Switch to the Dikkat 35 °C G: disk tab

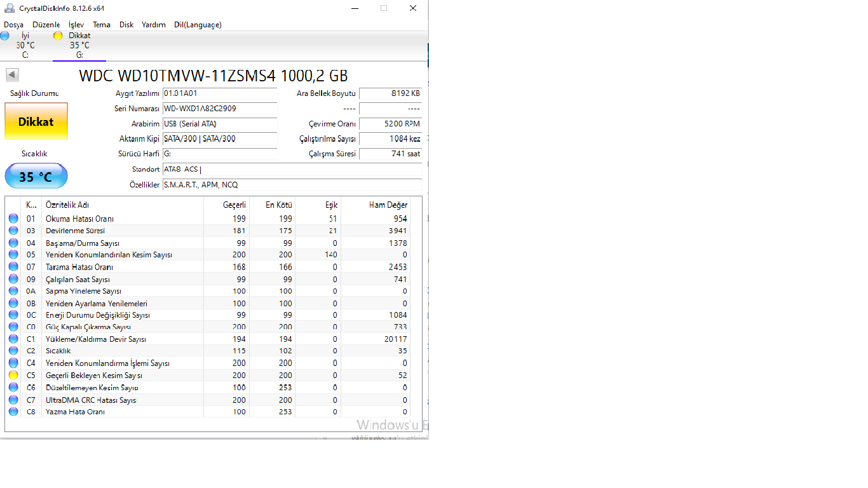(79, 45)
